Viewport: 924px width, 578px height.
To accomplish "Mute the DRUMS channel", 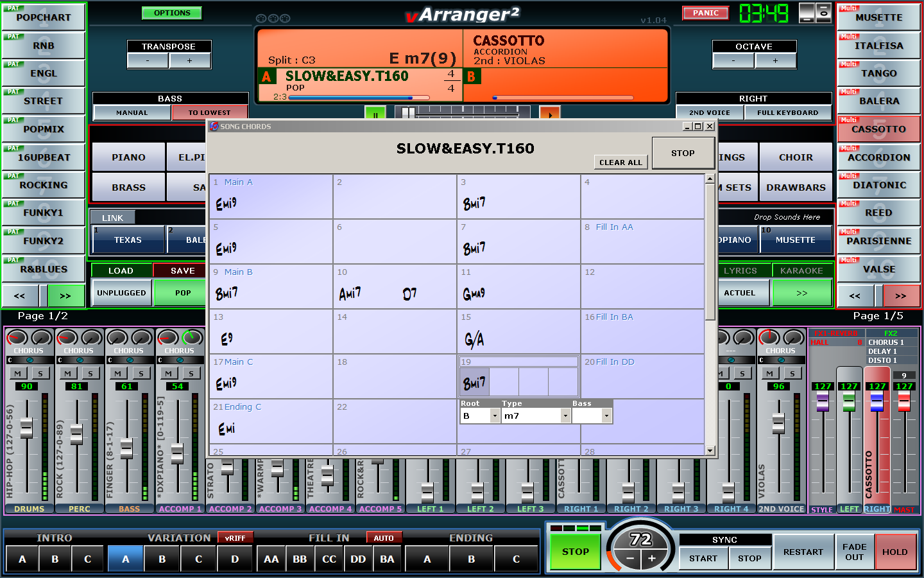I will 18,373.
